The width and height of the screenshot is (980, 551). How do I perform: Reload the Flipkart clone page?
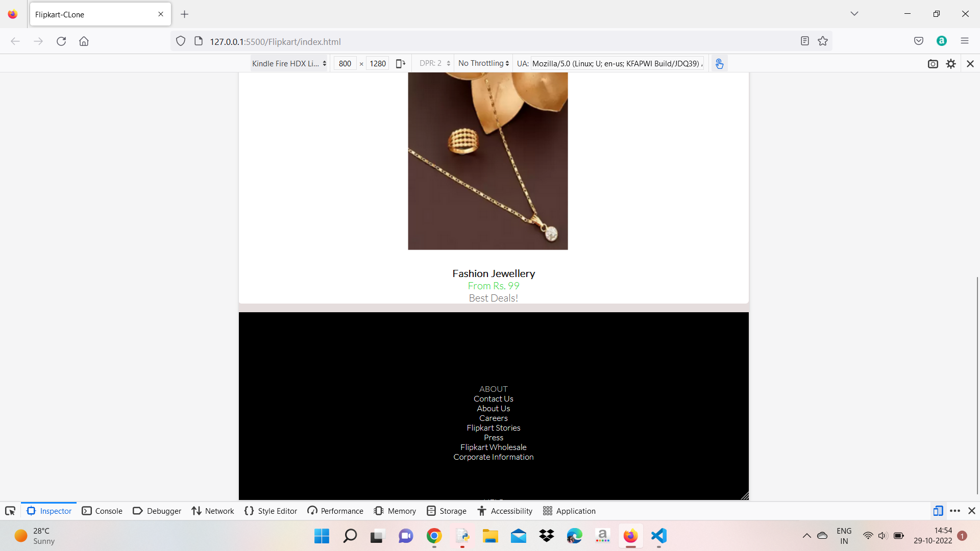(61, 41)
